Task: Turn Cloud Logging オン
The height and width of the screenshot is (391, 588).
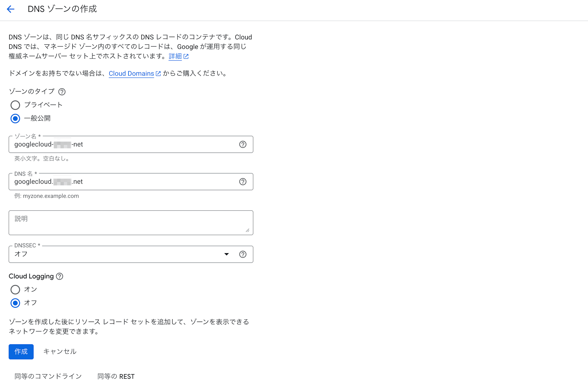Action: pos(15,290)
